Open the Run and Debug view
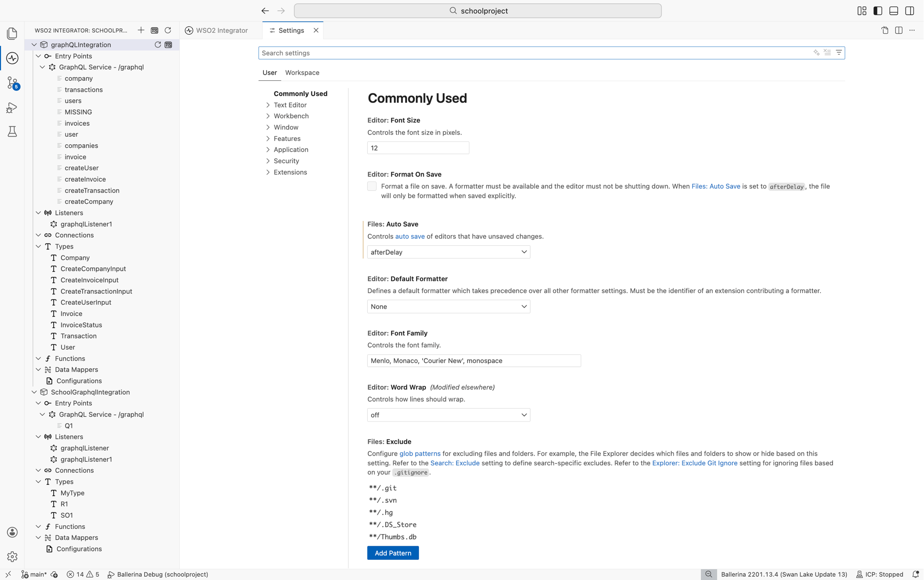Viewport: 924px width, 580px height. point(12,108)
